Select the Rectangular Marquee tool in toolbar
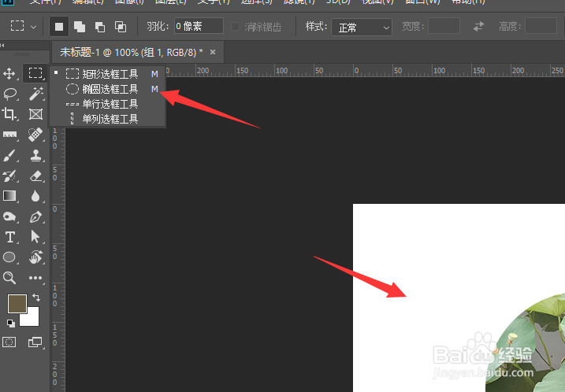Image resolution: width=565 pixels, height=392 pixels. pos(35,73)
